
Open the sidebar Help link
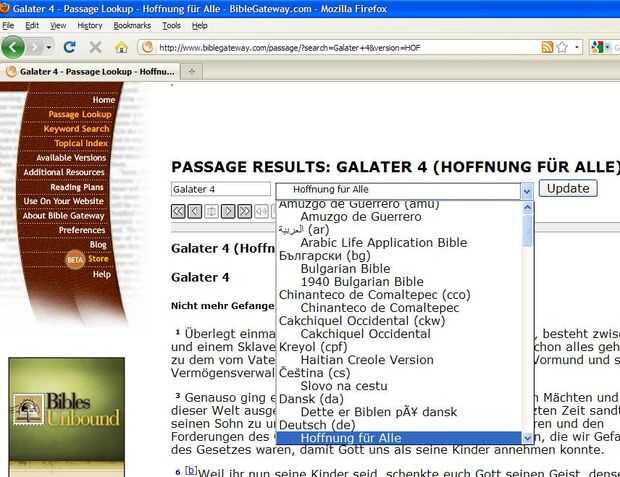102,274
